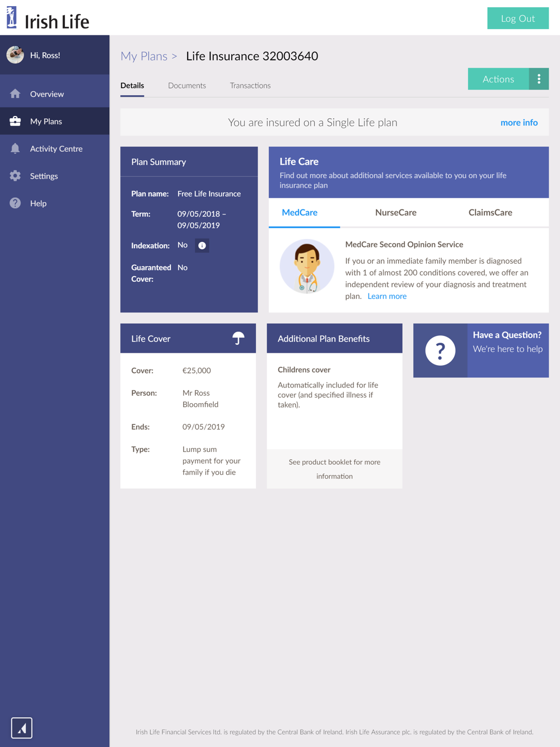560x747 pixels.
Task: Click the €25,000 cover amount
Action: pos(197,371)
